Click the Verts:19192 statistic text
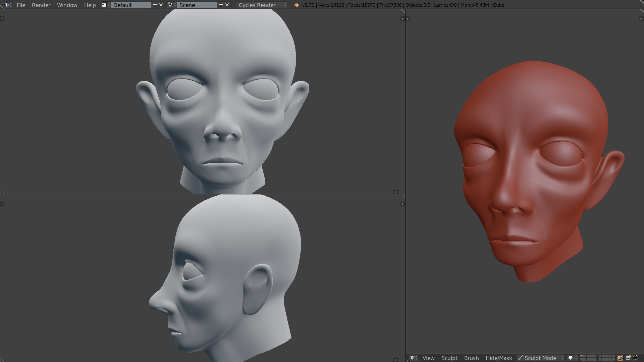Viewport: 644px width, 362px height. pyautogui.click(x=331, y=5)
